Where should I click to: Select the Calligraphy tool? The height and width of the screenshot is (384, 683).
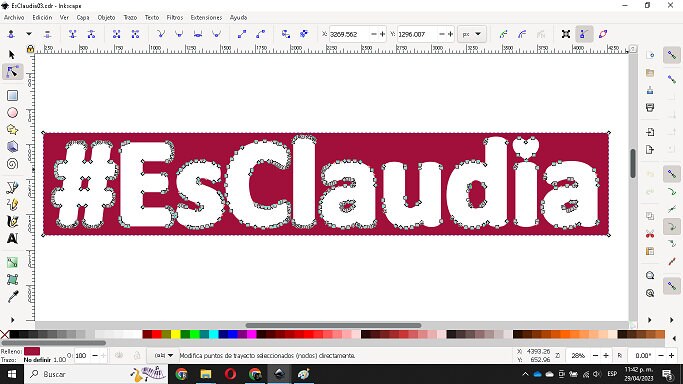[x=12, y=221]
